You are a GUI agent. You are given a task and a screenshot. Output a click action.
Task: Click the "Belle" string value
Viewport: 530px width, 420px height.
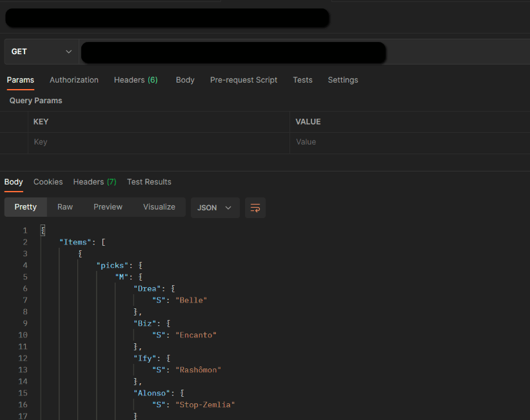(191, 300)
